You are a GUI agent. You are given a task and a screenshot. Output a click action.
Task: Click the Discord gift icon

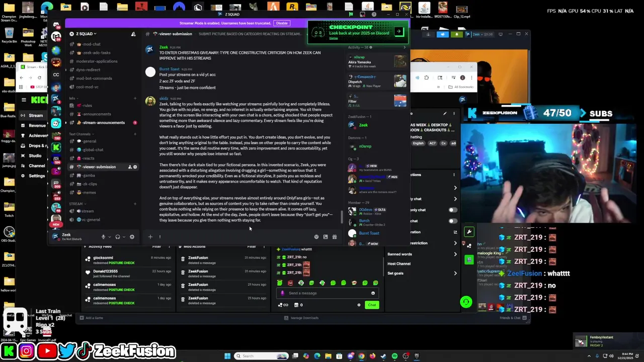[335, 237]
